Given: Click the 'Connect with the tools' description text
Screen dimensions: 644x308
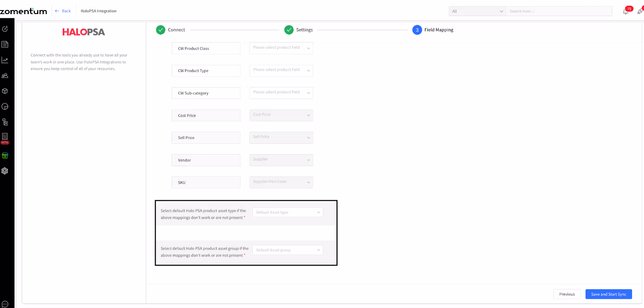Looking at the screenshot, I should 79,62.
